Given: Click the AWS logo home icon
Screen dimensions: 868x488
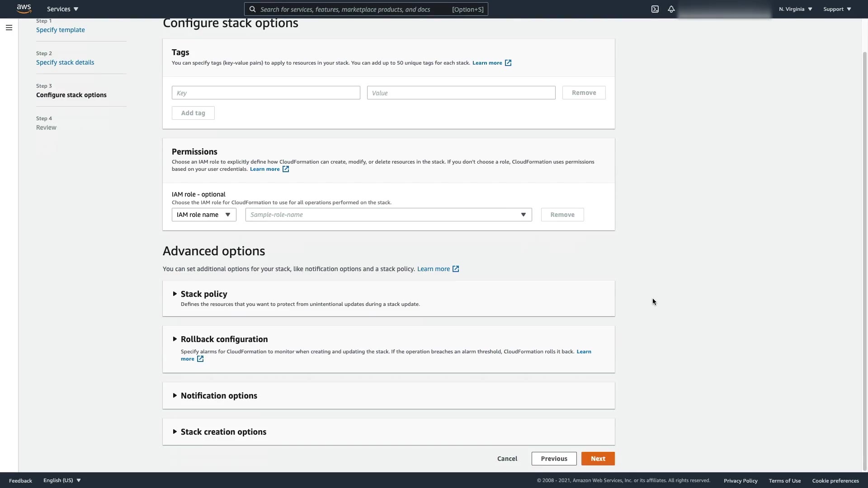Looking at the screenshot, I should (x=24, y=9).
